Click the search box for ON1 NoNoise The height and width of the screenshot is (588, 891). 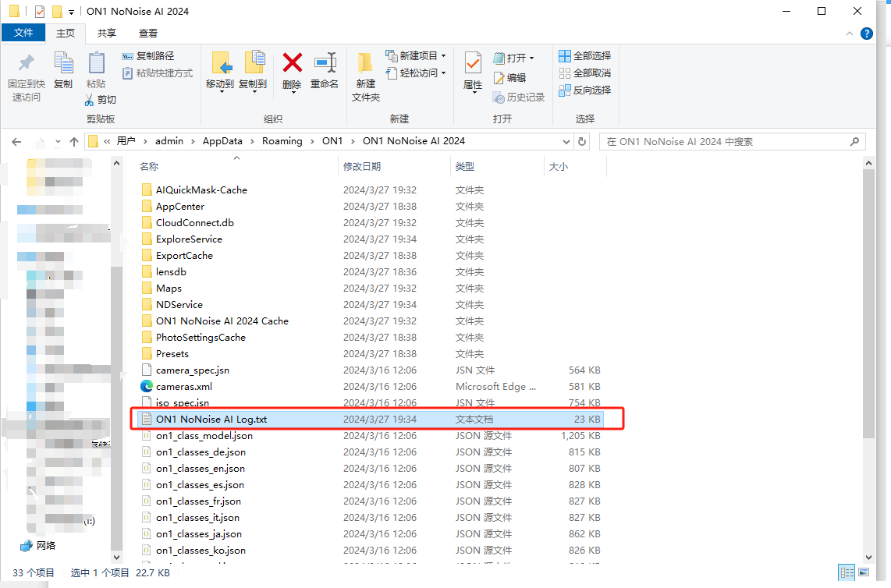(732, 141)
